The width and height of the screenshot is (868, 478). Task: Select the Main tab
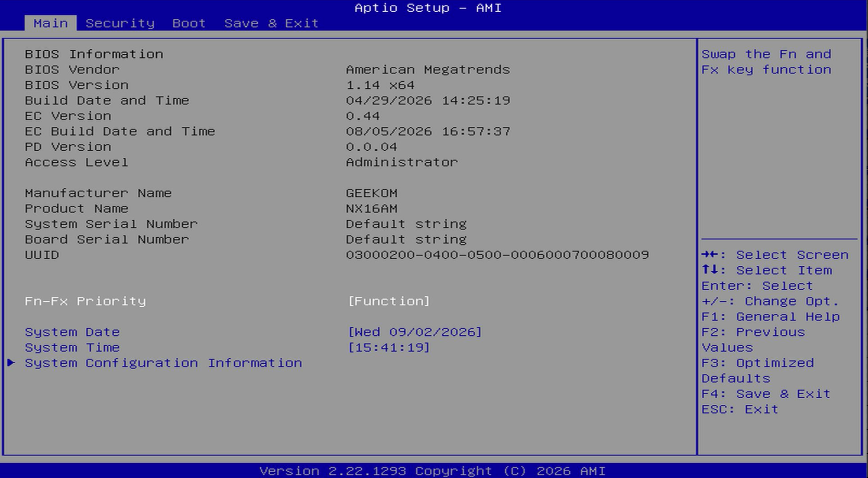pyautogui.click(x=51, y=23)
